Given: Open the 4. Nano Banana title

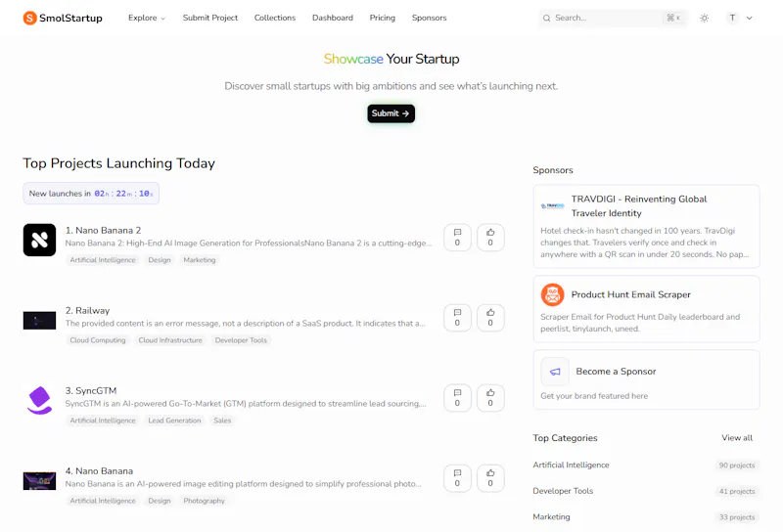Looking at the screenshot, I should tap(100, 471).
